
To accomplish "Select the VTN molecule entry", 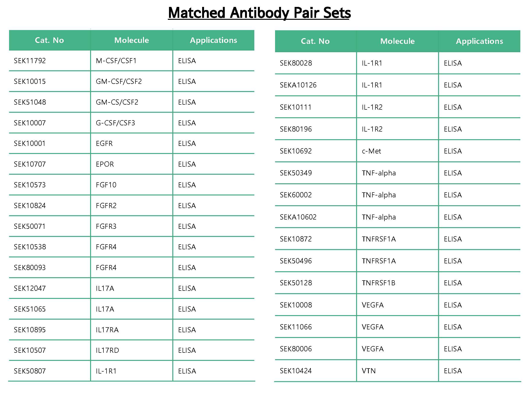I will 369,371.
